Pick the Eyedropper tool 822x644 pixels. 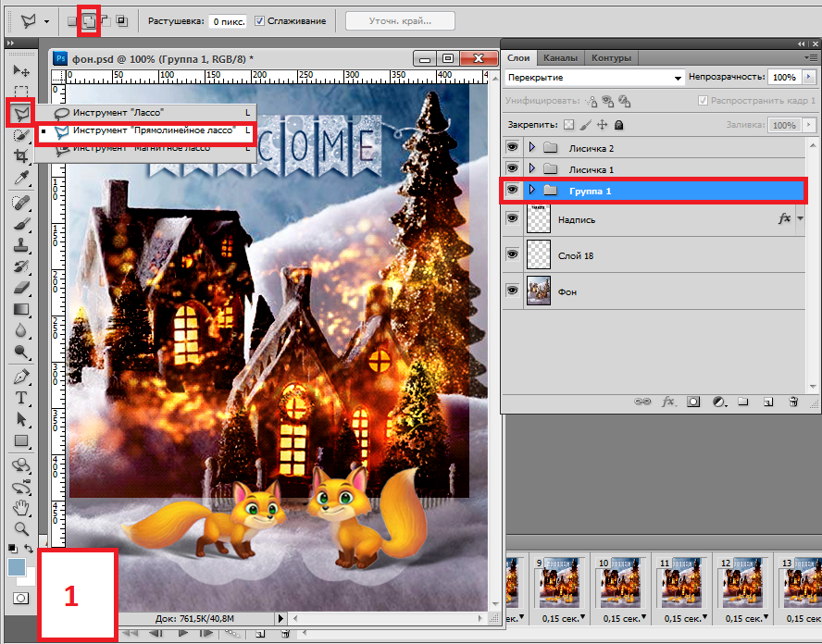point(20,178)
